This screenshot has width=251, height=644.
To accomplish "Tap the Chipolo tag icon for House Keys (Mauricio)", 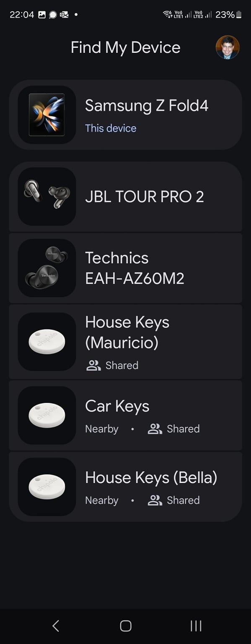I will click(x=47, y=342).
